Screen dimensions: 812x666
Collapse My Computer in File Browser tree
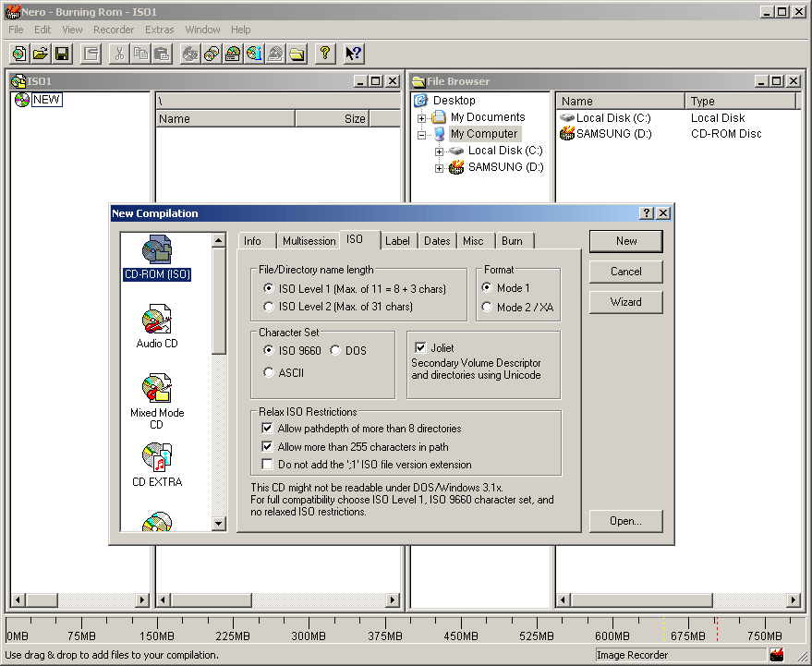tap(421, 135)
